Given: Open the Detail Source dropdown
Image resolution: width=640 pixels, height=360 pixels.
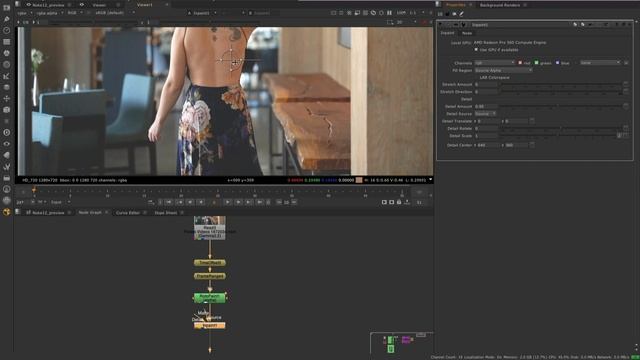Looking at the screenshot, I should (485, 113).
